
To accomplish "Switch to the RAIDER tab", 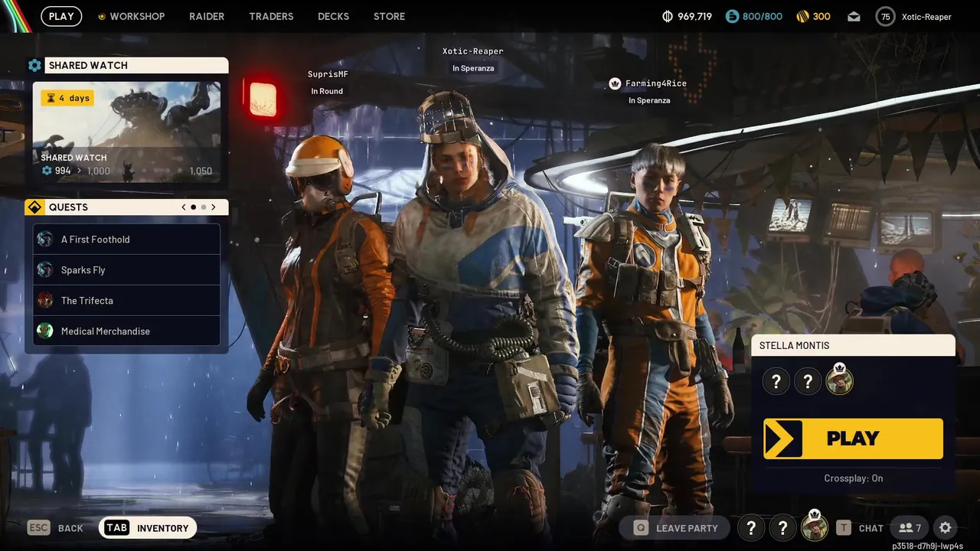I will pyautogui.click(x=207, y=16).
